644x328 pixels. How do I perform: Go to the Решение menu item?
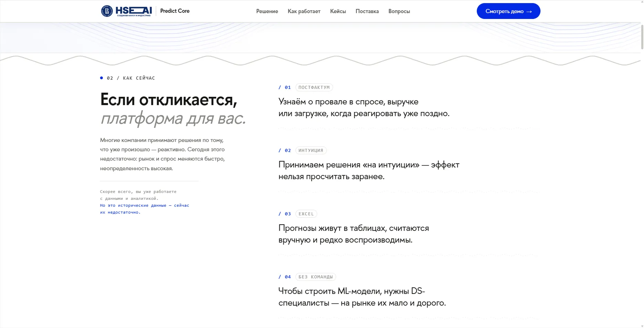coord(267,11)
